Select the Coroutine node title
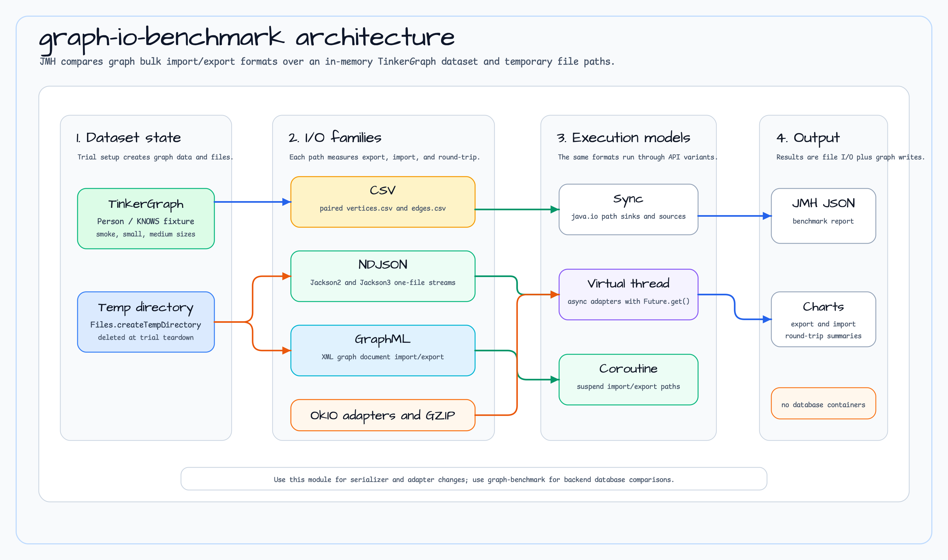This screenshot has width=948, height=560. click(628, 368)
